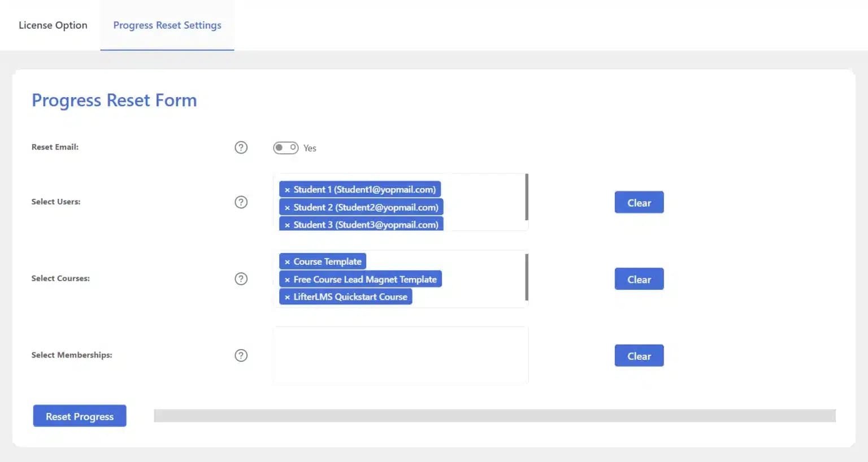Clear the selected memberships
The height and width of the screenshot is (462, 868).
(639, 356)
